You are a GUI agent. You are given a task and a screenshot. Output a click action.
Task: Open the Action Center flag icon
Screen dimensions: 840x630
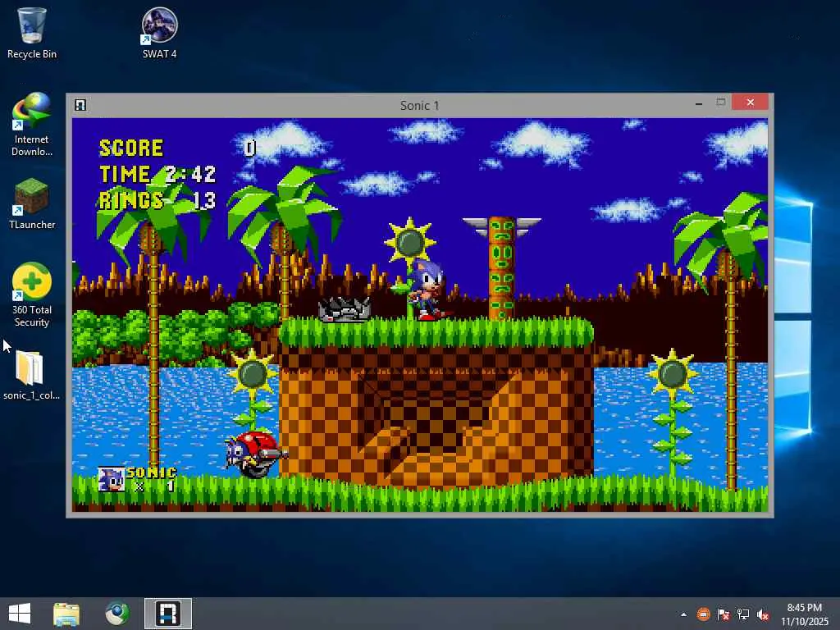tap(724, 614)
